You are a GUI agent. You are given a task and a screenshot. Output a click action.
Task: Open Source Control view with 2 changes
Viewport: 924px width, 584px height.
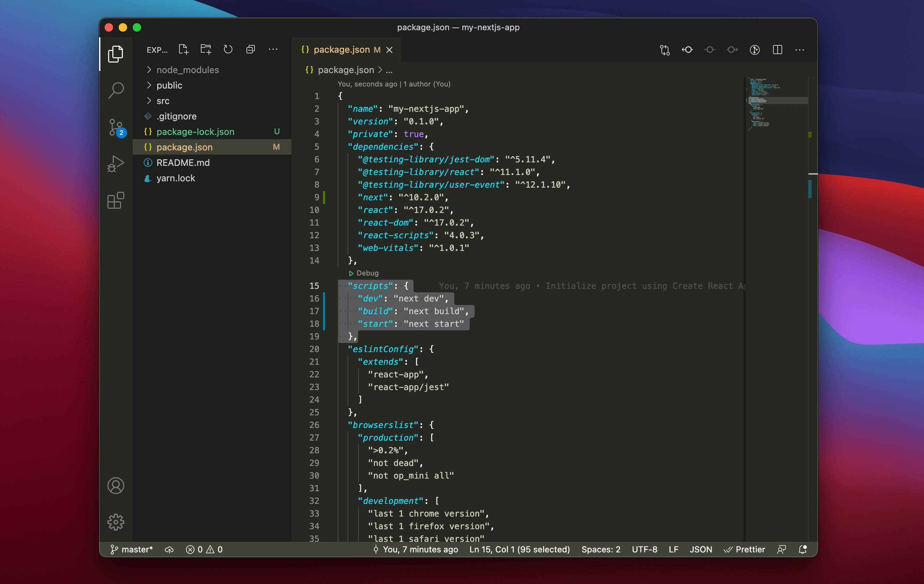(x=115, y=127)
